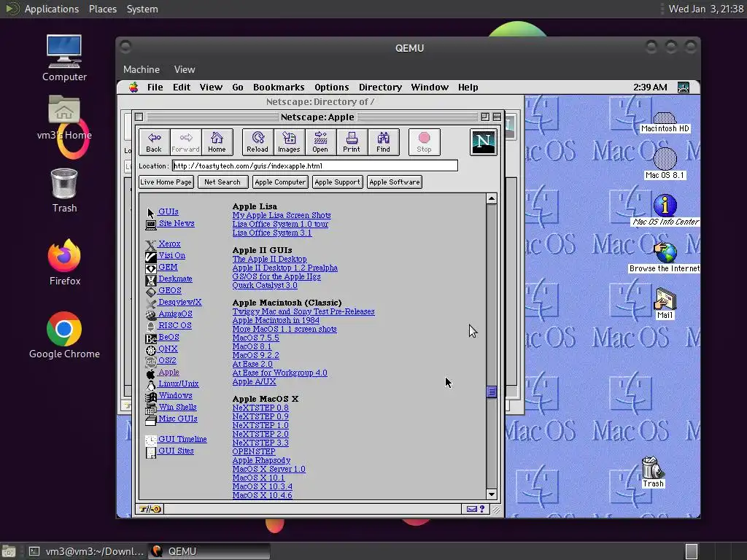Image resolution: width=747 pixels, height=560 pixels.
Task: Click the Live Home Page button
Action: click(x=166, y=182)
